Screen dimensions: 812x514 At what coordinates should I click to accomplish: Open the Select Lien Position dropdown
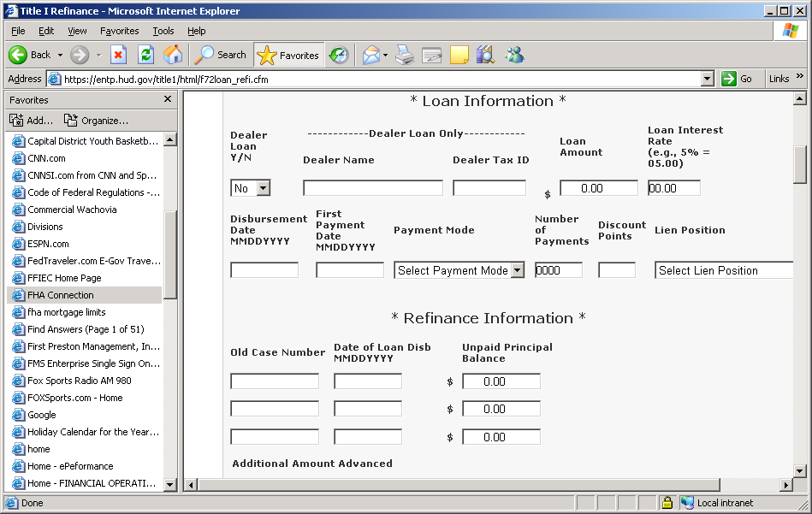tap(724, 270)
